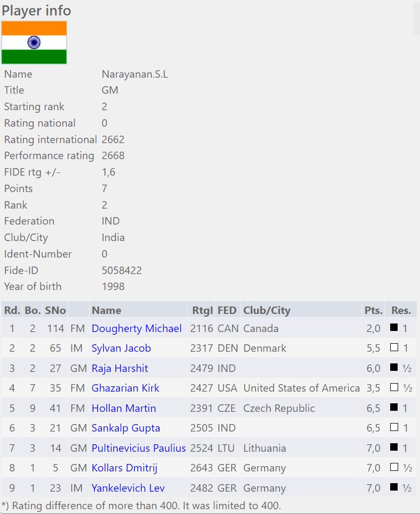Image resolution: width=420 pixels, height=514 pixels.
Task: Click the vertical scrollbar thumb
Action: [x=416, y=19]
